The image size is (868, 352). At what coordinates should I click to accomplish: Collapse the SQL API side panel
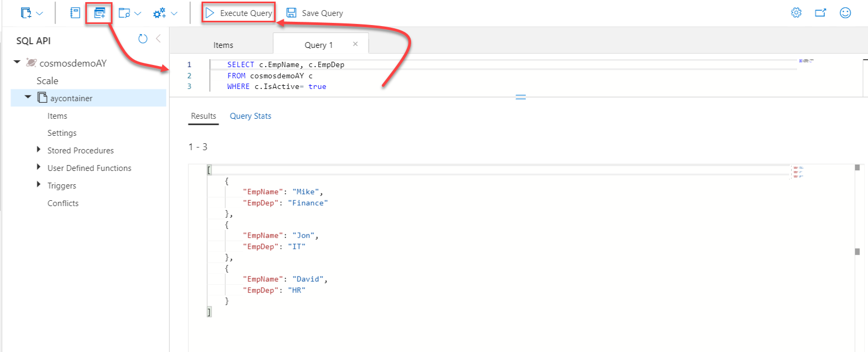pyautogui.click(x=158, y=39)
